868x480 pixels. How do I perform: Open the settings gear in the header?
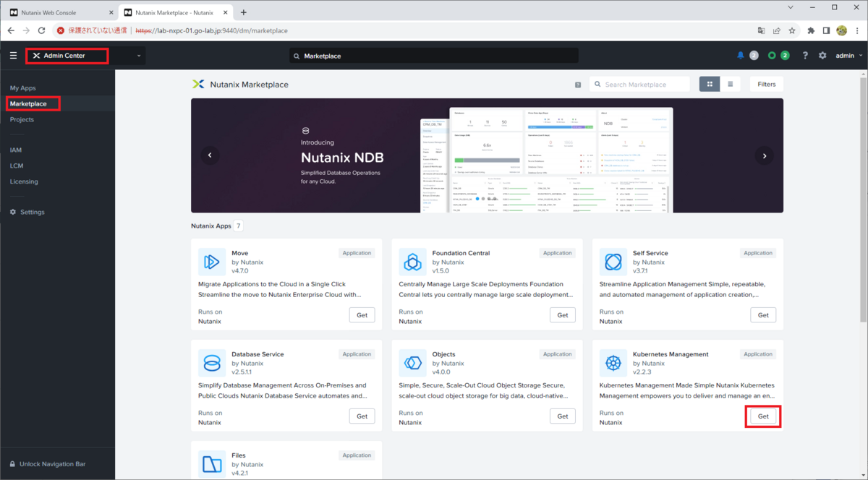click(x=822, y=56)
